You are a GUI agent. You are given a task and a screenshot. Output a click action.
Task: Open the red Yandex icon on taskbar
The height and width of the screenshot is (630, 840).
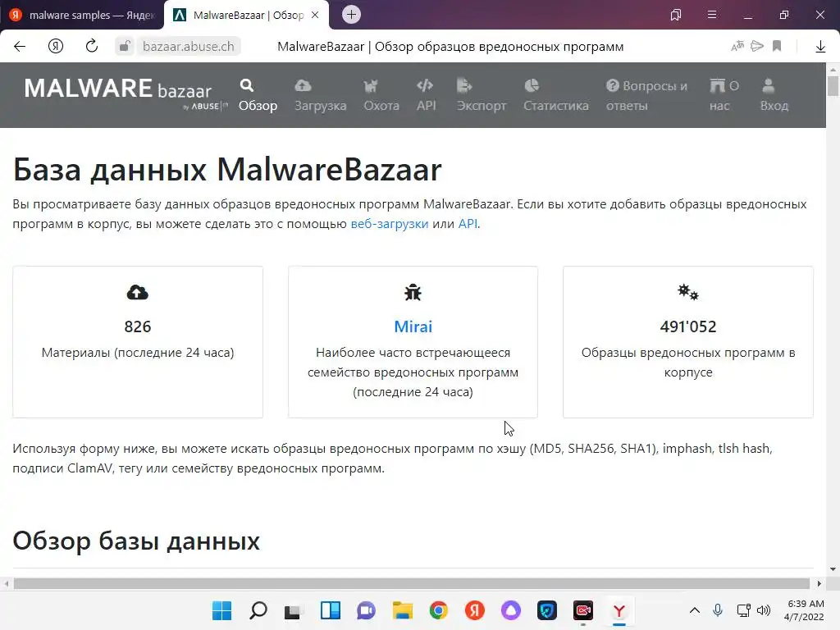click(475, 610)
